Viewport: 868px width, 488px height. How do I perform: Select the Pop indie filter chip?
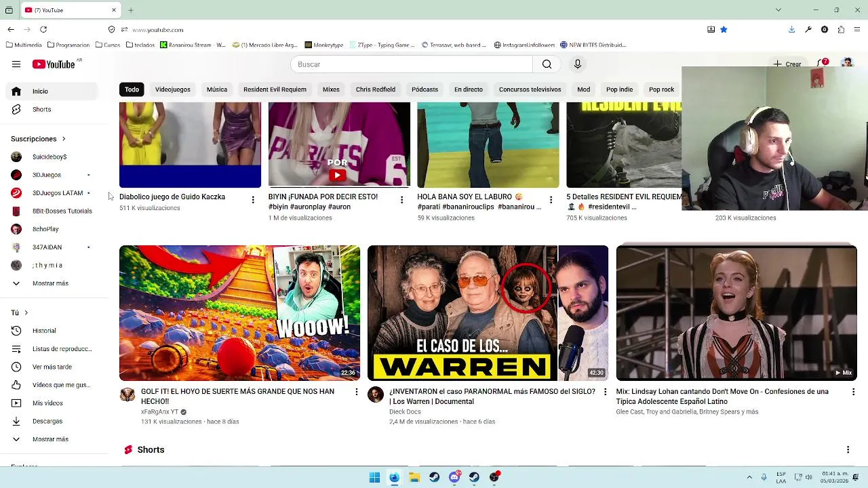619,89
